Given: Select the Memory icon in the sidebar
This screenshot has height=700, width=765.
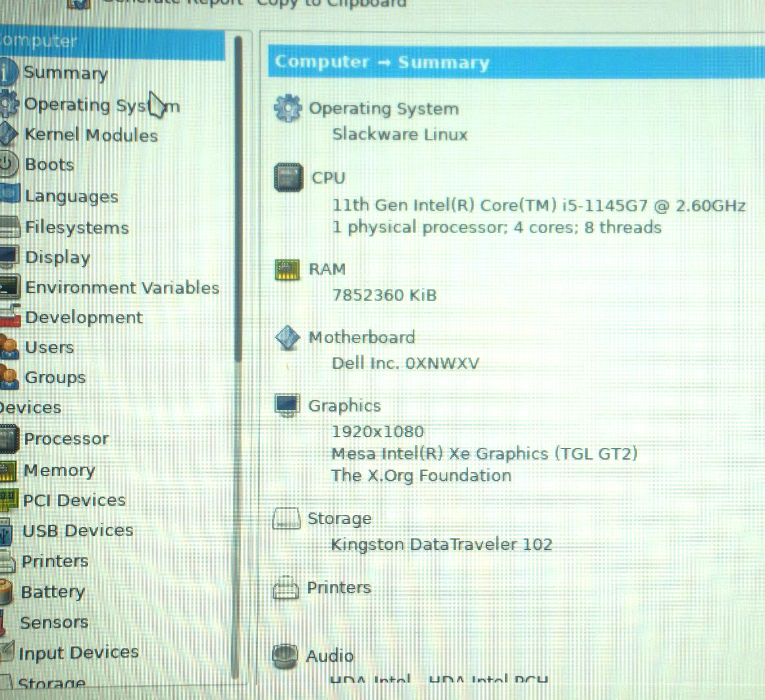Looking at the screenshot, I should 9,471.
